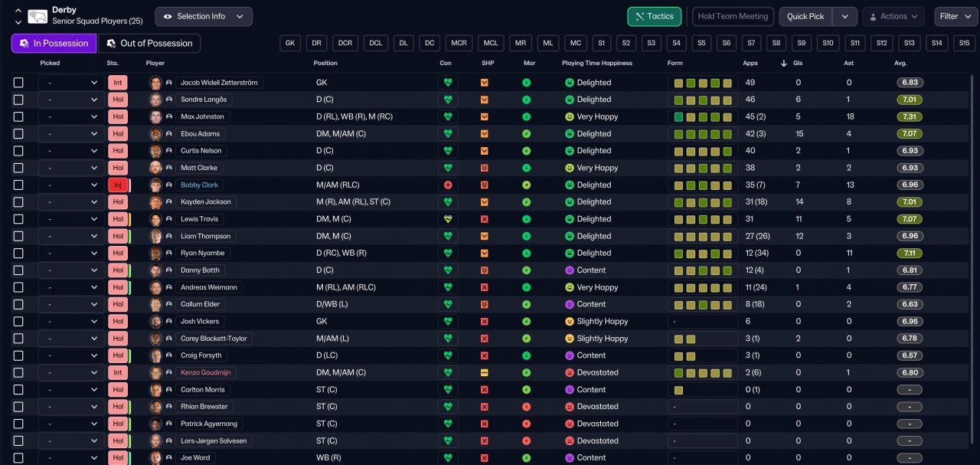Select the MCL position slot
The height and width of the screenshot is (465, 980).
coord(491,44)
